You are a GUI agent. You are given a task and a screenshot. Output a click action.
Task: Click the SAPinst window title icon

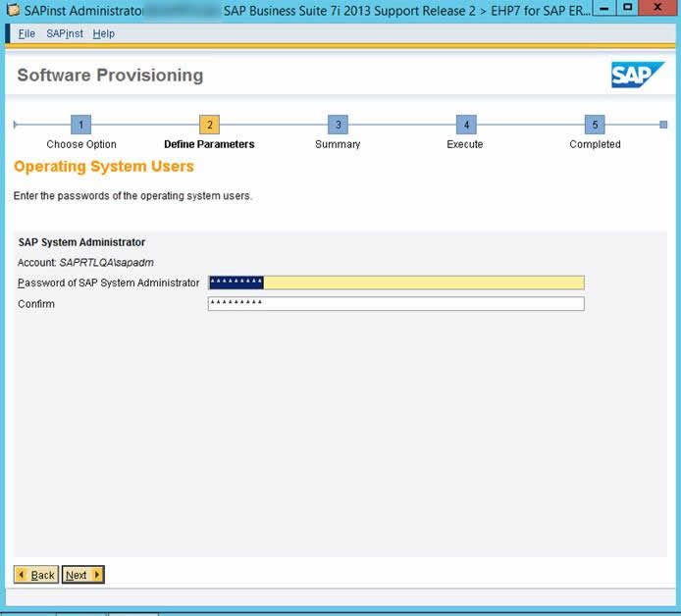[x=13, y=10]
